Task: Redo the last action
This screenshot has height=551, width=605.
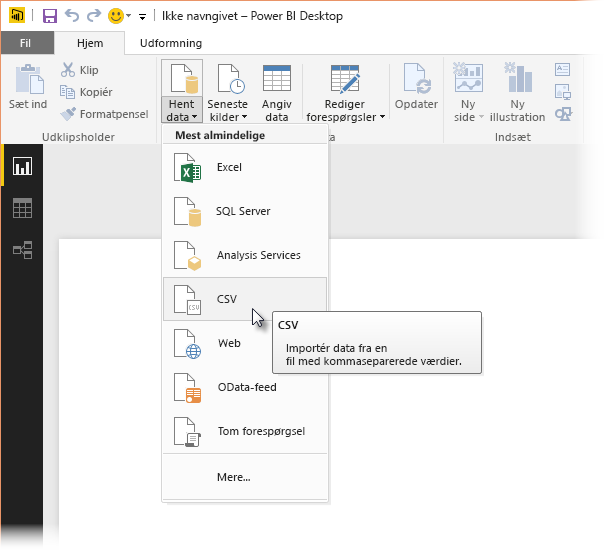Action: 93,16
